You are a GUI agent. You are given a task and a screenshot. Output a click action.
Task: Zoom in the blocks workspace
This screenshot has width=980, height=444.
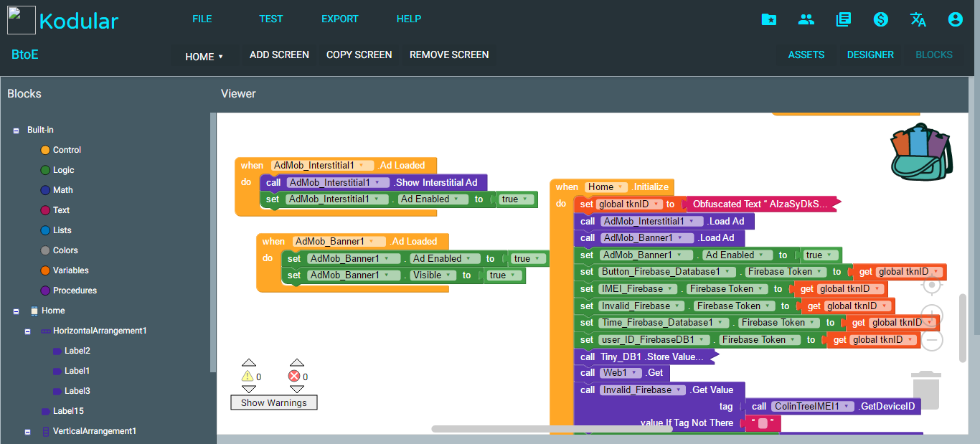pyautogui.click(x=932, y=315)
